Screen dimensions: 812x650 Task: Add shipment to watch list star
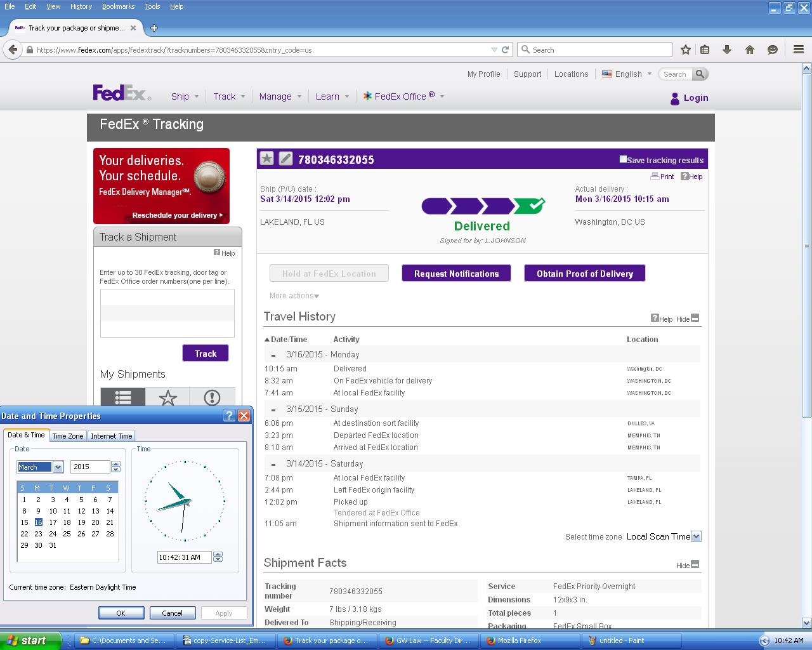pos(266,159)
